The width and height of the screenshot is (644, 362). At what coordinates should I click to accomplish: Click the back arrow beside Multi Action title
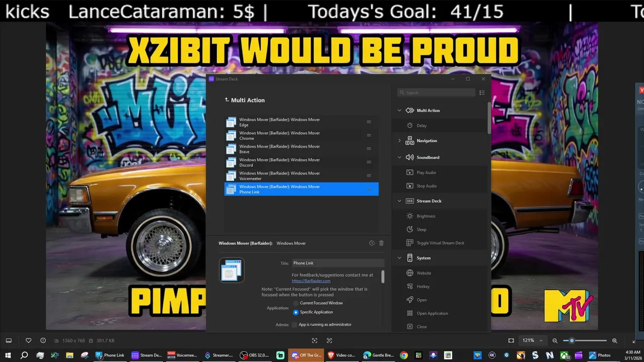click(x=226, y=100)
